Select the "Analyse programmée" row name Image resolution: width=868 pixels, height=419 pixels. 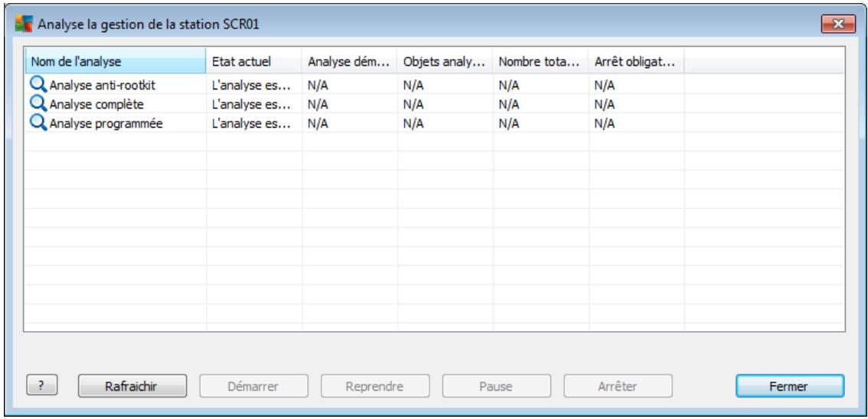click(106, 124)
